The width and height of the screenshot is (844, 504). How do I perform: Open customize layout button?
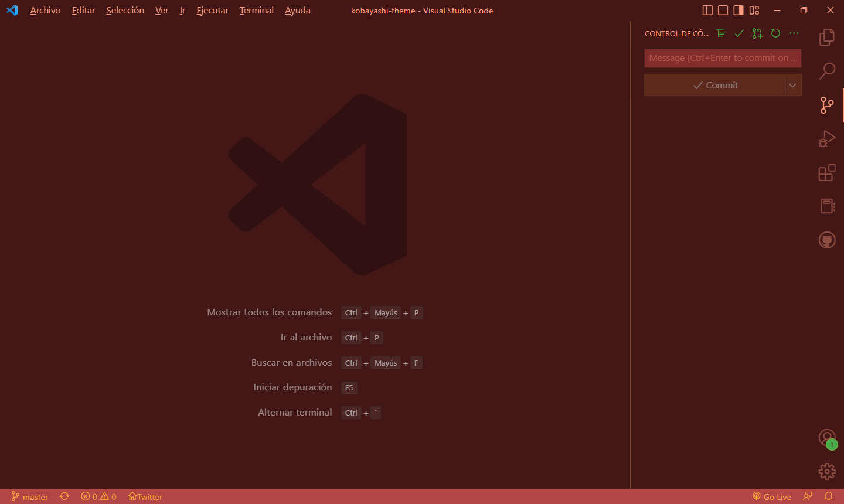754,10
